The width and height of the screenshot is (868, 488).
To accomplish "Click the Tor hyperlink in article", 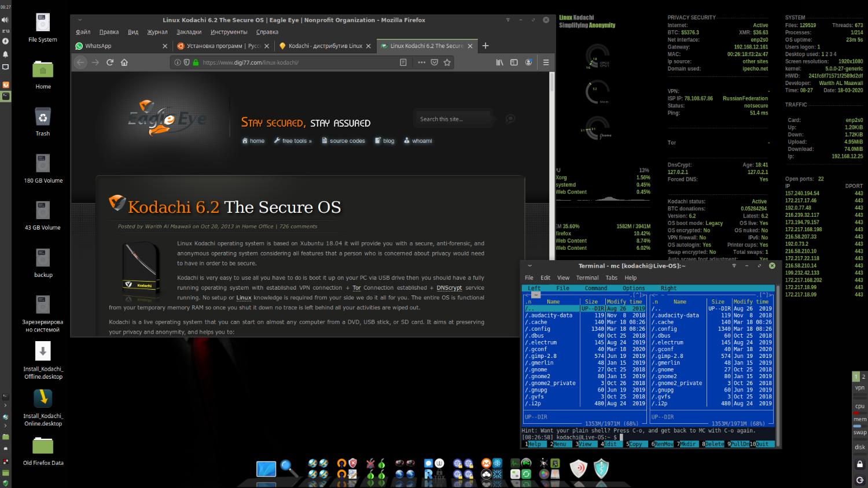I will point(356,288).
